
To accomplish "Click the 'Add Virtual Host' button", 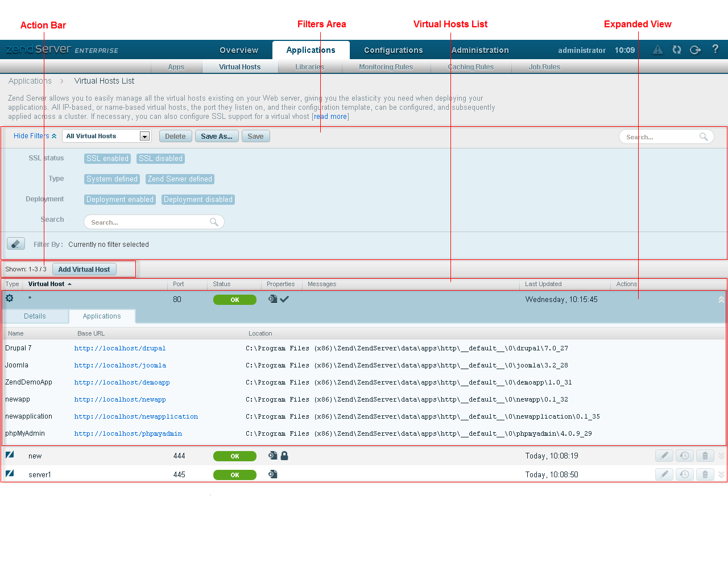I will [x=84, y=270].
